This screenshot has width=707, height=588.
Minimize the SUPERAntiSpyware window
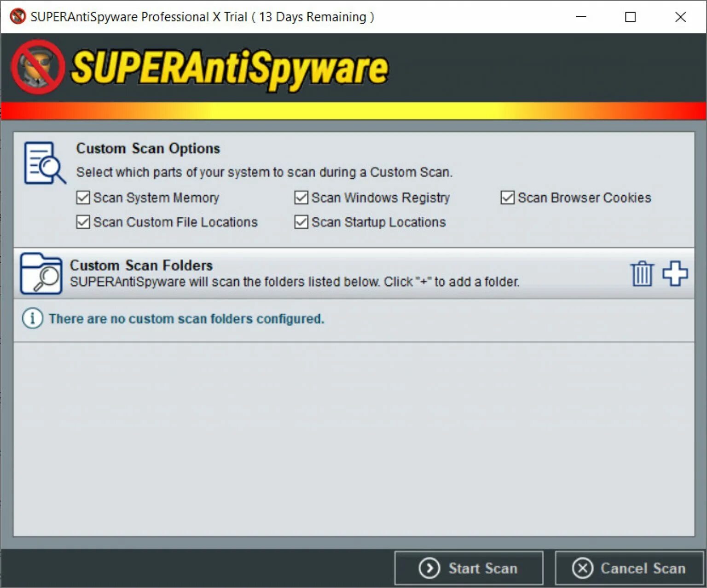(x=581, y=17)
